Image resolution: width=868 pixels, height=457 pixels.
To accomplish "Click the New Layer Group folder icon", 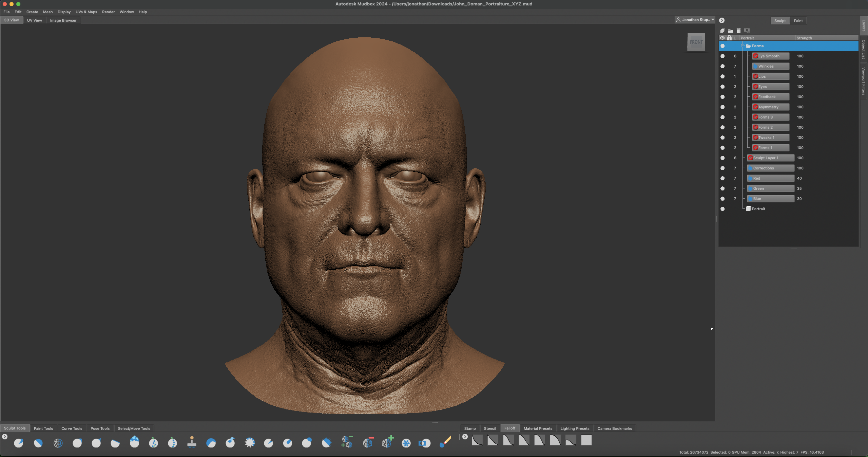I will (730, 31).
